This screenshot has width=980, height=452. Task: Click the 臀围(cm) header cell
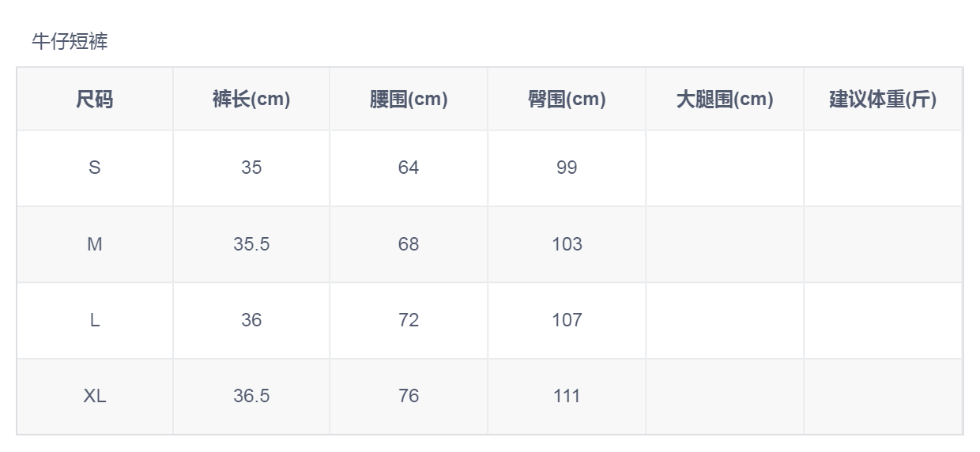click(x=567, y=100)
